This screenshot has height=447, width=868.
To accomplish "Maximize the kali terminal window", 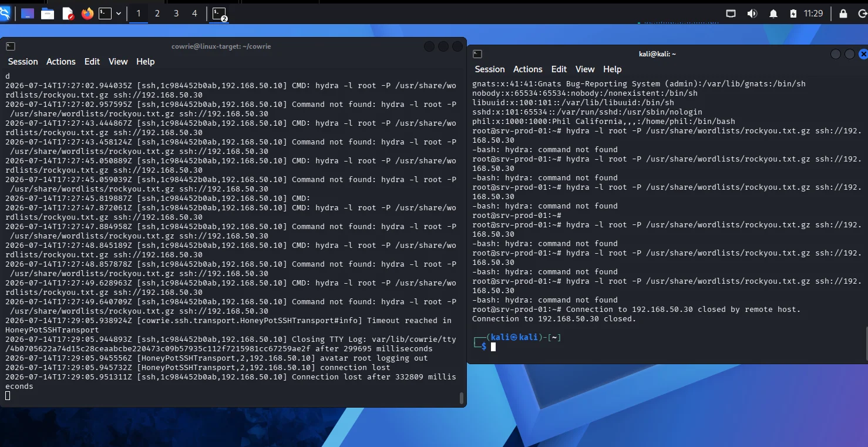I will pos(850,54).
